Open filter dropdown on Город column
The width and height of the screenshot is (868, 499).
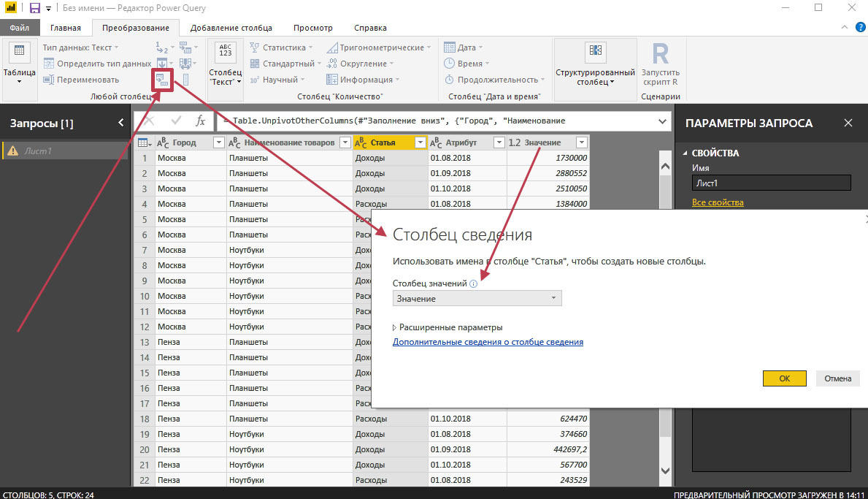pyautogui.click(x=218, y=142)
